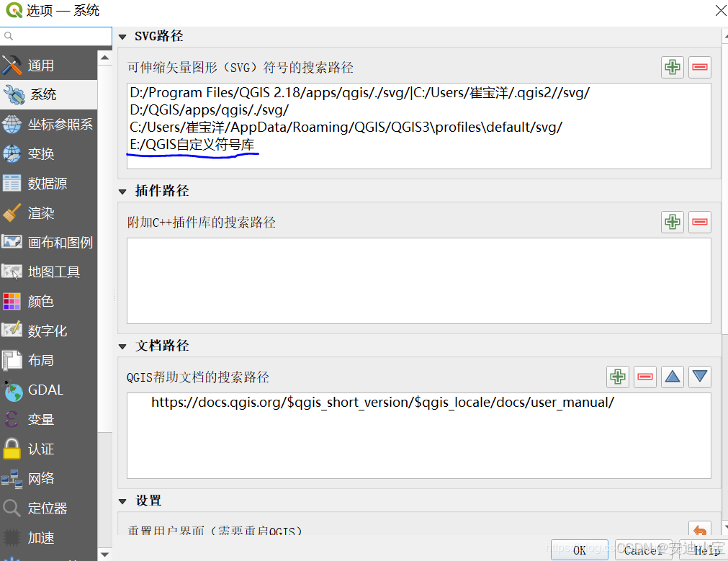Image resolution: width=728 pixels, height=561 pixels.
Task: Move documentation path up
Action: tap(673, 377)
